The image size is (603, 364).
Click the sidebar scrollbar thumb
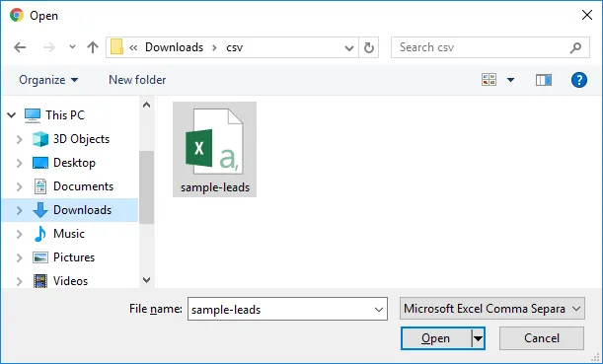tap(146, 187)
